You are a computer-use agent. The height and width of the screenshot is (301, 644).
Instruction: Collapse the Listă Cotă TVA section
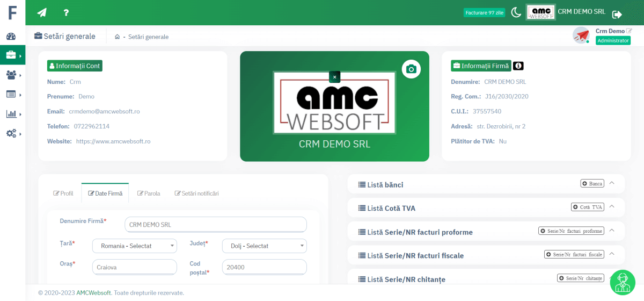612,207
